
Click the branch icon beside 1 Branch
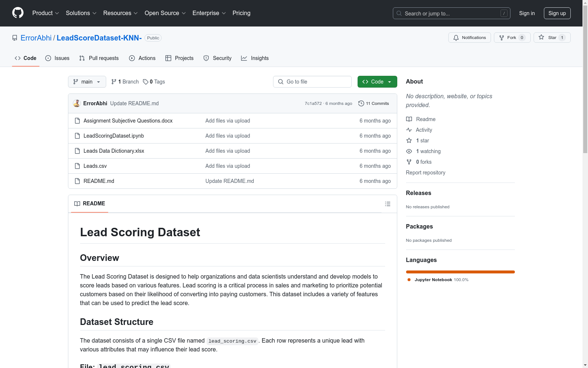[114, 82]
